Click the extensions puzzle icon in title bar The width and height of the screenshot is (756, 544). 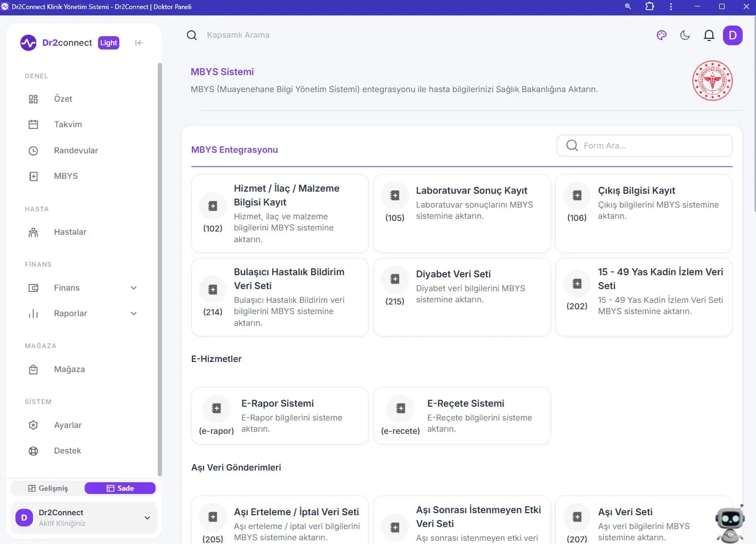(x=649, y=6)
